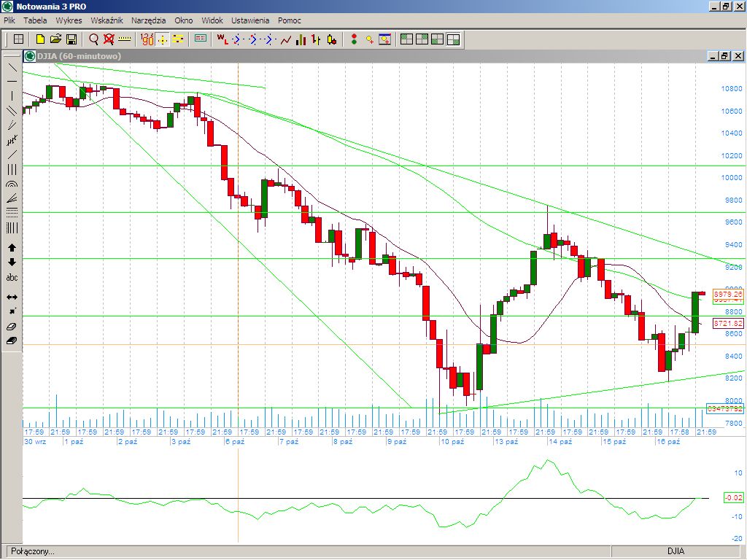Click the '30 wrz' date label
Image resolution: width=747 pixels, height=560 pixels.
click(x=35, y=441)
